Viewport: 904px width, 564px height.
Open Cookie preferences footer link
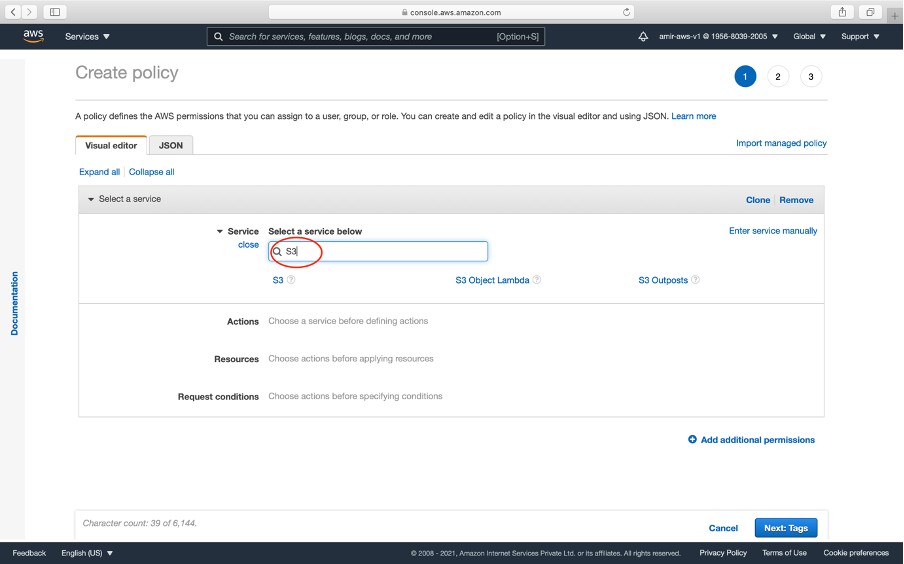pos(856,552)
